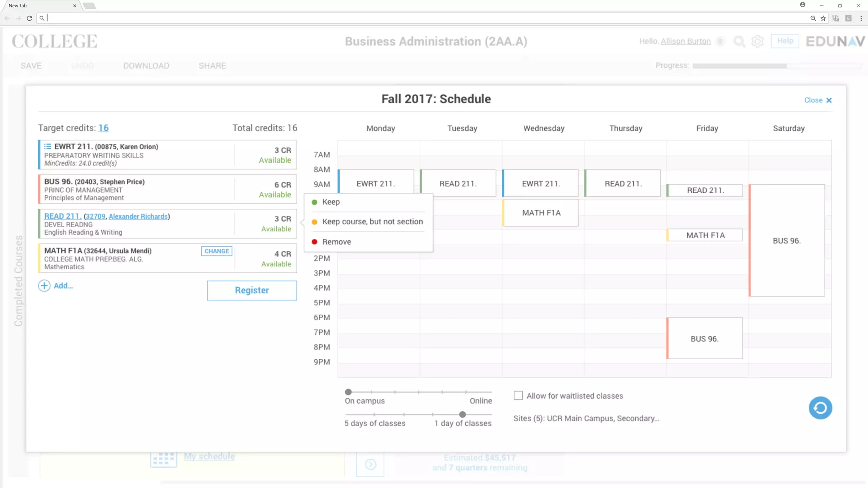Image resolution: width=868 pixels, height=488 pixels.
Task: Click the list icon beside EWRT 211
Action: tap(47, 147)
